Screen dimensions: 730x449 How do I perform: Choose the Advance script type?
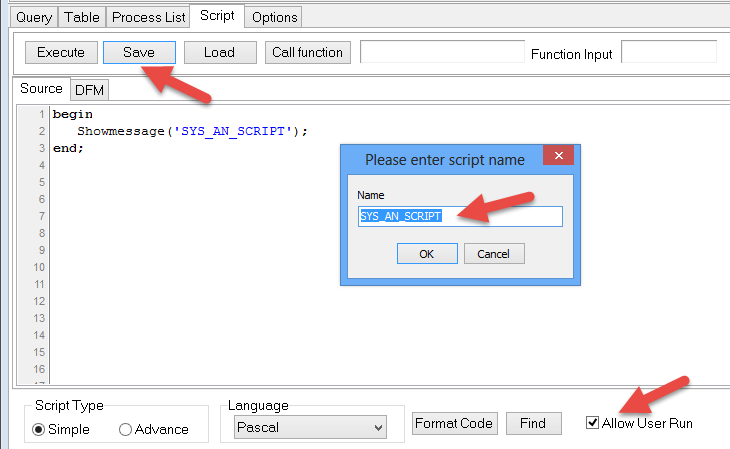tap(126, 429)
